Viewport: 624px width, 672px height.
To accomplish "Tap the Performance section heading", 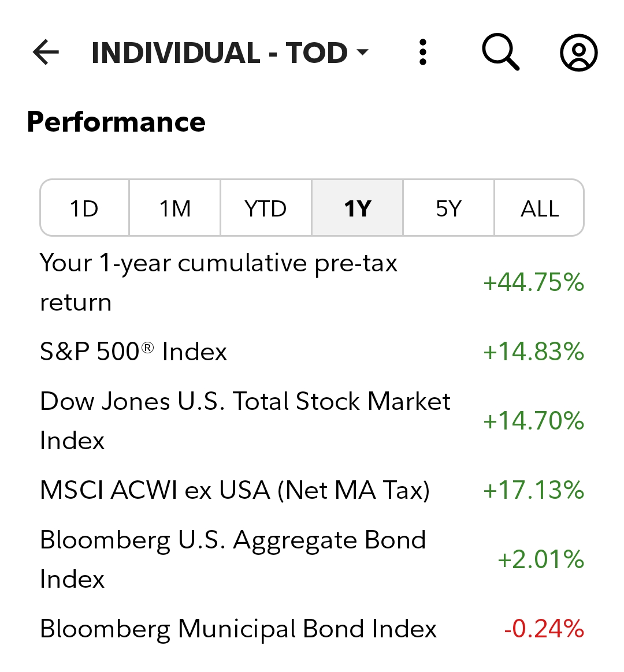I will coord(116,122).
